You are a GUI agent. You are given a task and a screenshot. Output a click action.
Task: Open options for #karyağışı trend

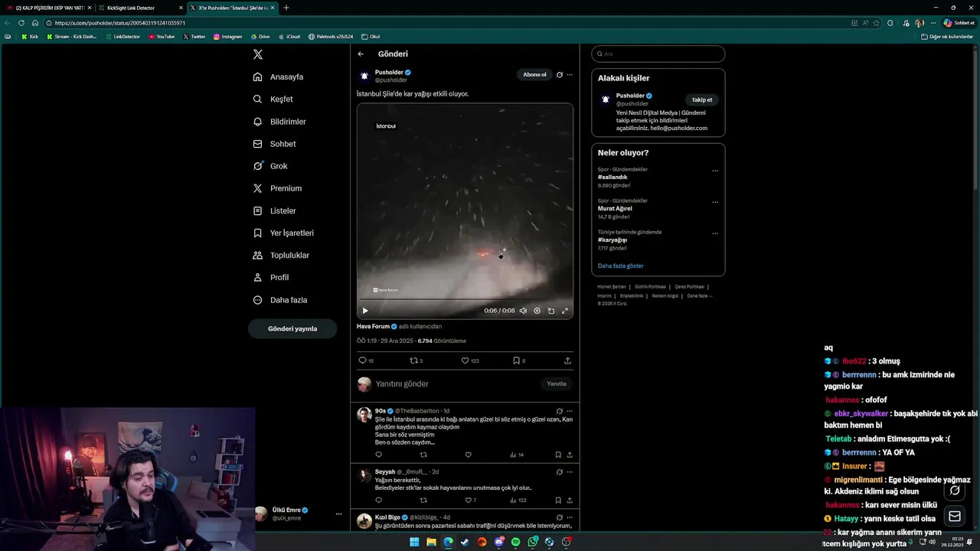tap(715, 233)
